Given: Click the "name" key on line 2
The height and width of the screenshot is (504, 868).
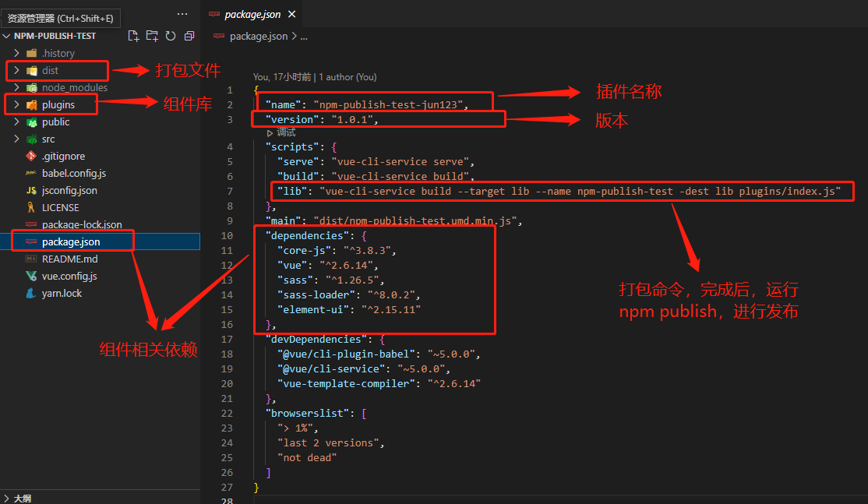Looking at the screenshot, I should [x=283, y=104].
